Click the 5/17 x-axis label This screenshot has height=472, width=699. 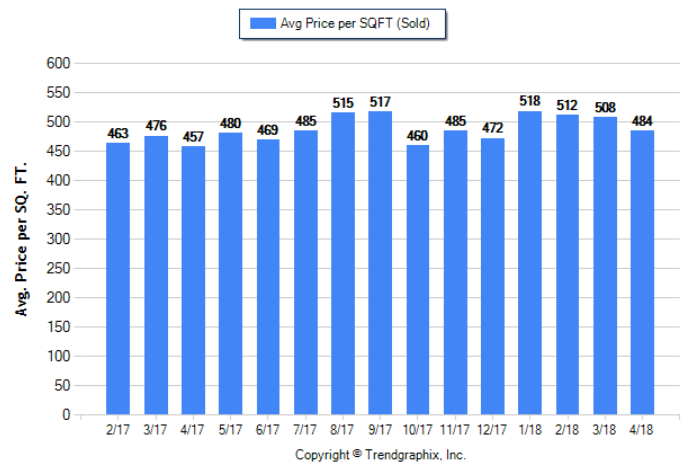pos(230,430)
